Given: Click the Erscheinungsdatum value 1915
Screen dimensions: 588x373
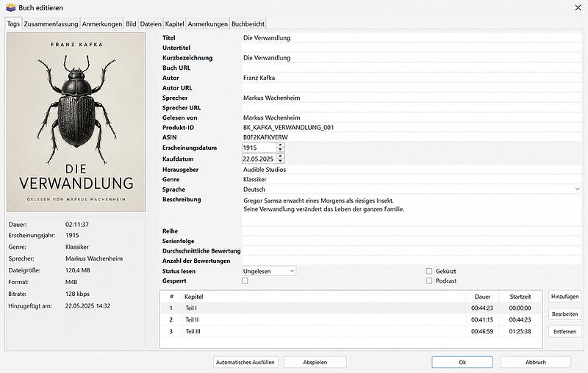Looking at the screenshot, I should (250, 148).
